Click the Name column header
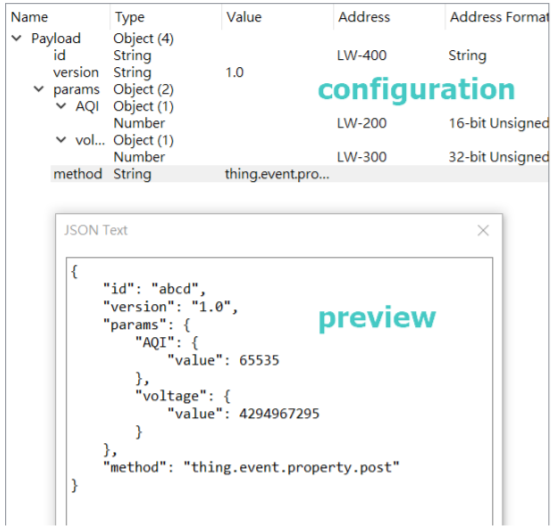Image resolution: width=554 pixels, height=528 pixels. tap(58, 17)
